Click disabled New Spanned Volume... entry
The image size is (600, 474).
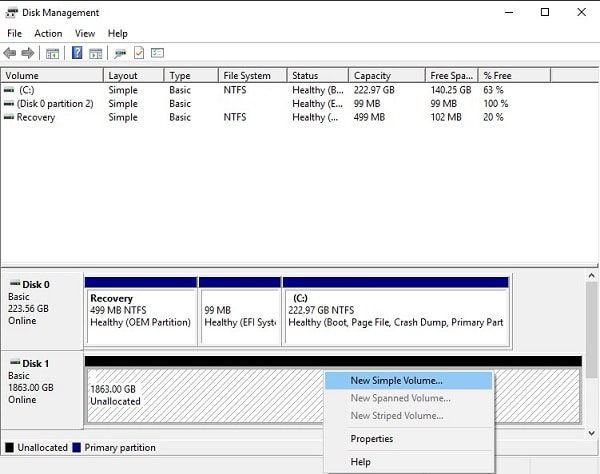[x=408, y=398]
